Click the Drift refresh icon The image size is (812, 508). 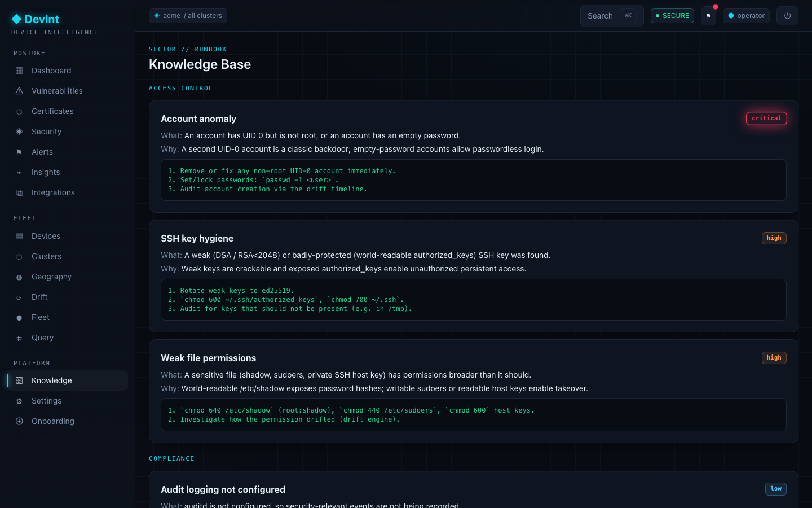(x=19, y=297)
